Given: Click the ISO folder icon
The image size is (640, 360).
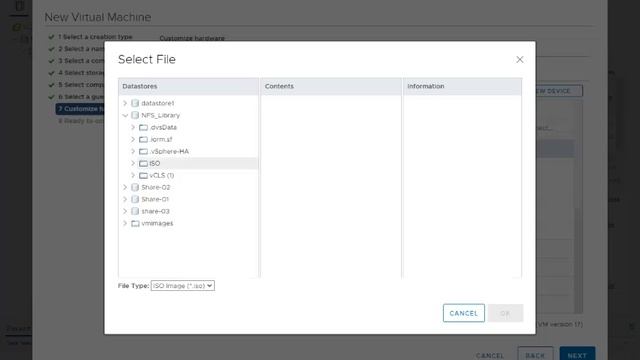Looking at the screenshot, I should click(143, 163).
